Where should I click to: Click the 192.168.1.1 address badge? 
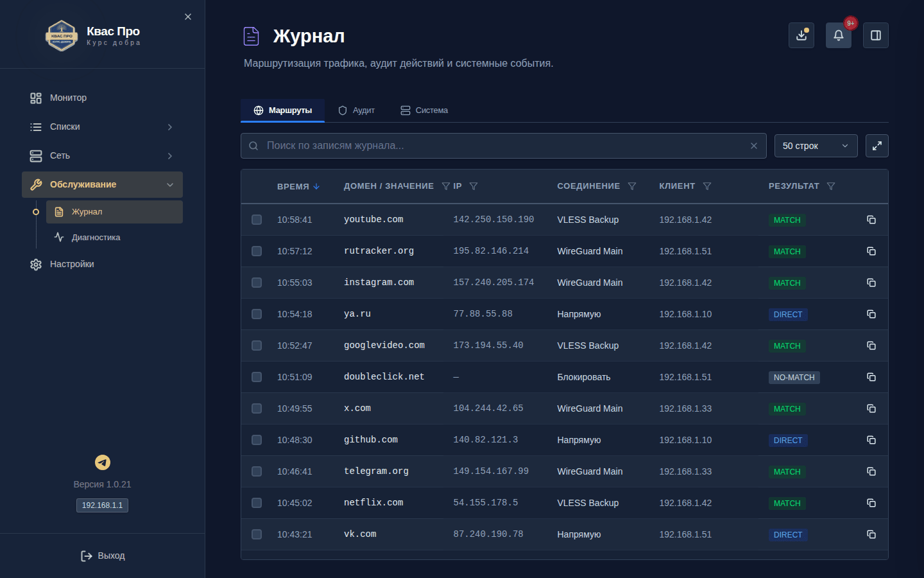tap(102, 505)
